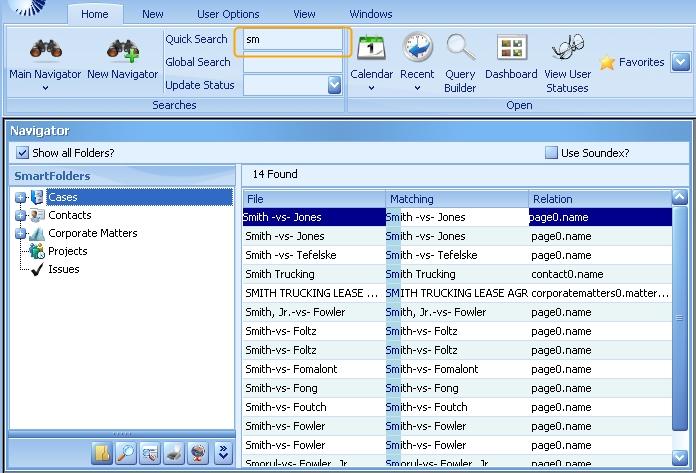Click the Corporate Matters icon
Viewport: 696px width, 473px height.
37,233
